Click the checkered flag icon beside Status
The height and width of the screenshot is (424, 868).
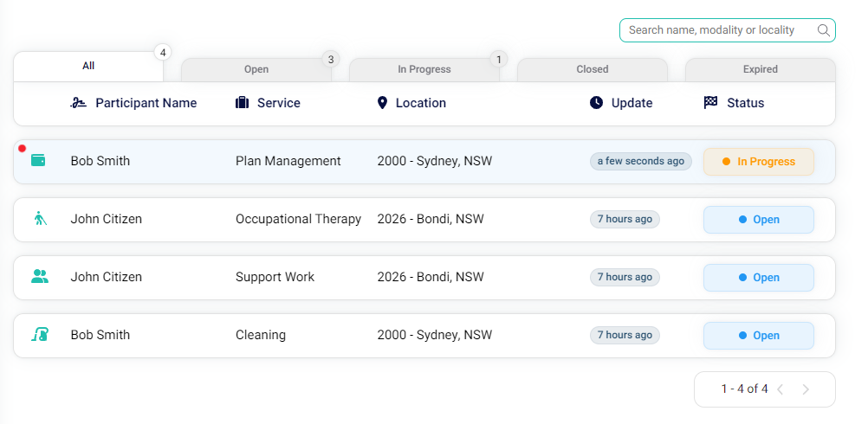click(711, 102)
